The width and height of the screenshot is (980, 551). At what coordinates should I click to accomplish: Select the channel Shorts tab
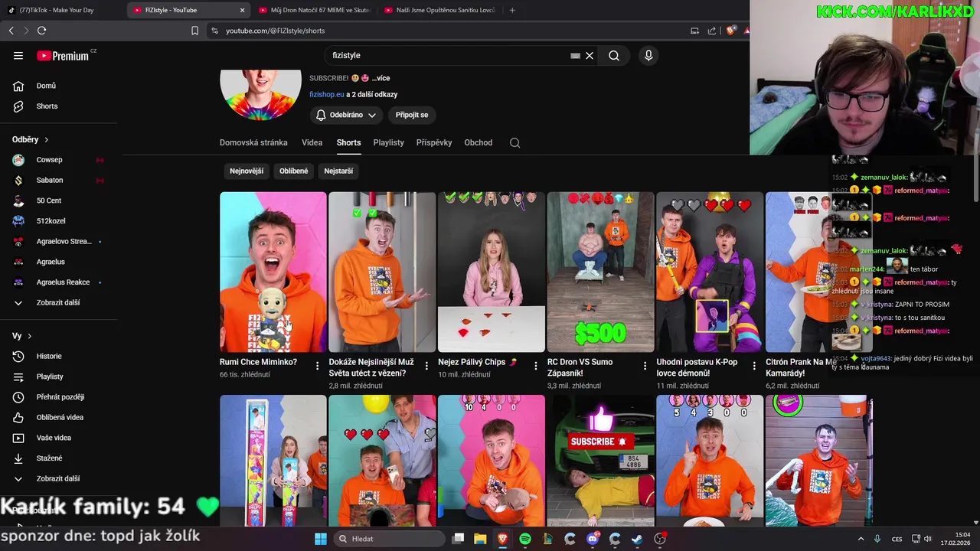348,142
